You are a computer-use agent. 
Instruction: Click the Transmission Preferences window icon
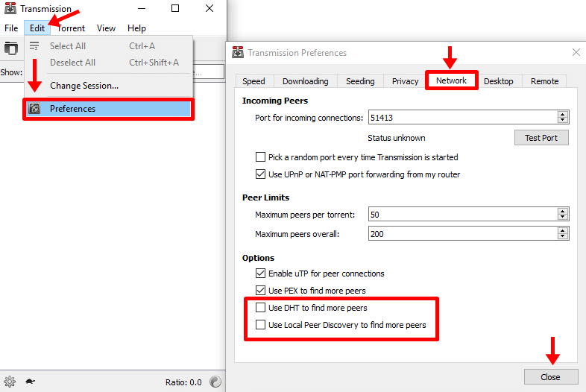tap(238, 52)
